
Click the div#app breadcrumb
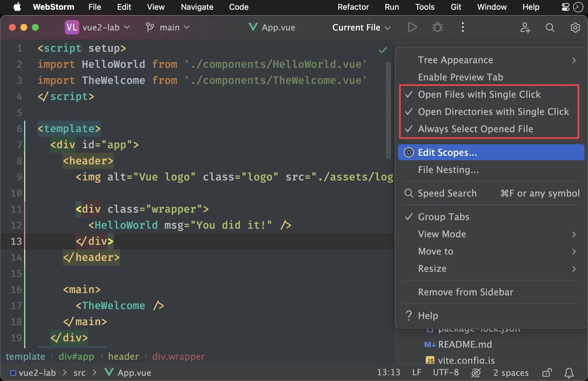[x=76, y=357]
